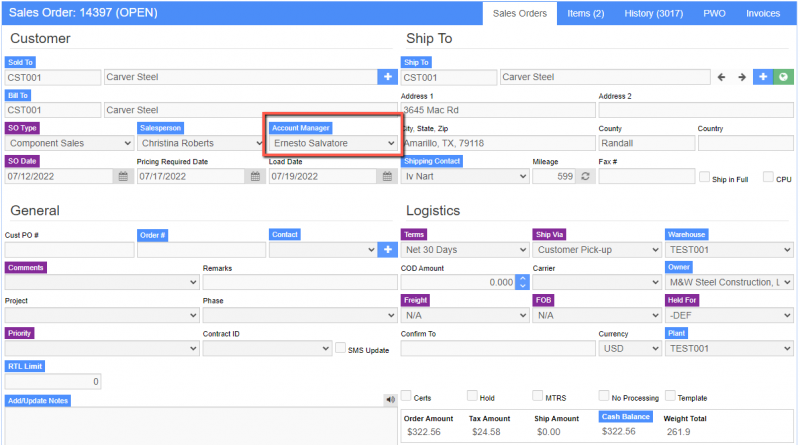
Task: Open the Account Manager dropdown
Action: (x=334, y=143)
